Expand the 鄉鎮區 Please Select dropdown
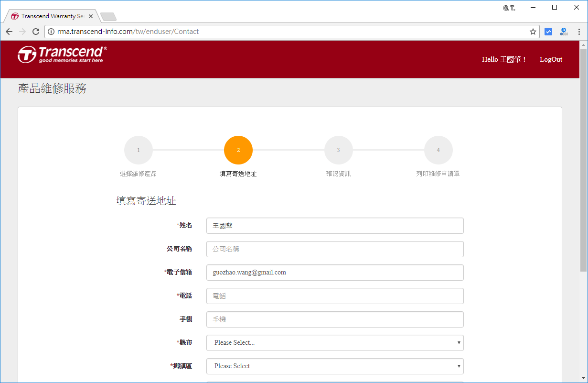The height and width of the screenshot is (383, 588). click(334, 366)
